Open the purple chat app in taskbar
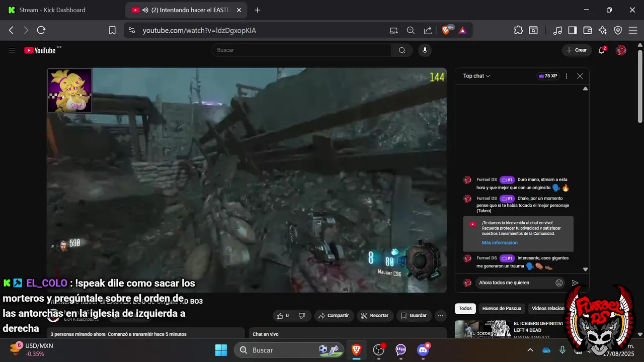644x362 pixels. click(x=401, y=350)
